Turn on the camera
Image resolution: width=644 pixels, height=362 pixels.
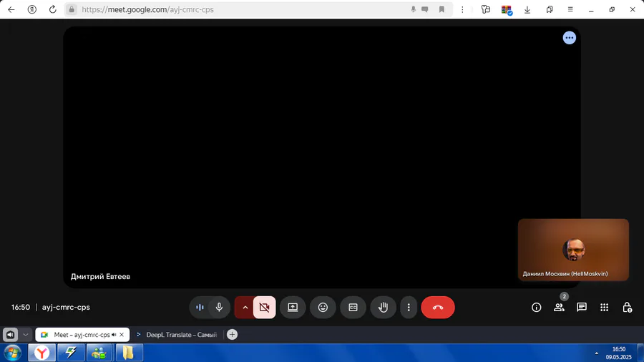(265, 308)
